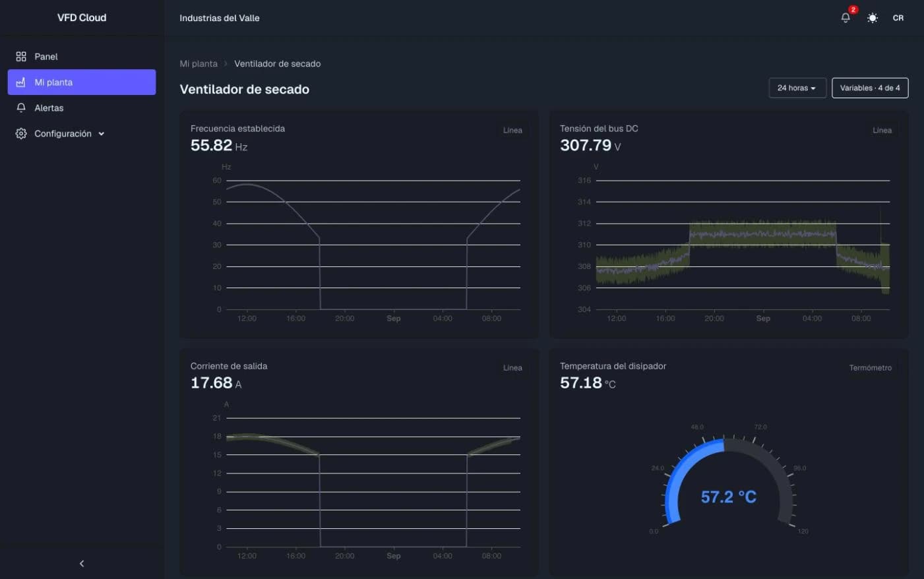
Task: Collapse the sidebar with the left chevron
Action: coord(82,563)
